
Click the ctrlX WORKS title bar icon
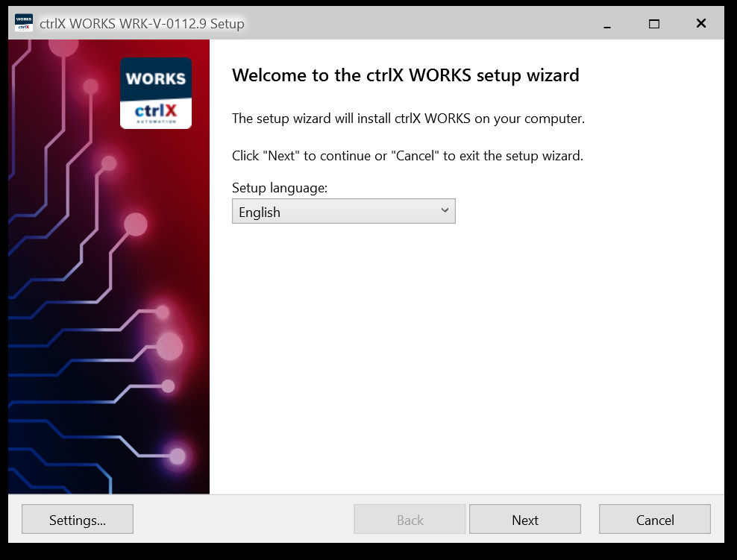pos(24,23)
